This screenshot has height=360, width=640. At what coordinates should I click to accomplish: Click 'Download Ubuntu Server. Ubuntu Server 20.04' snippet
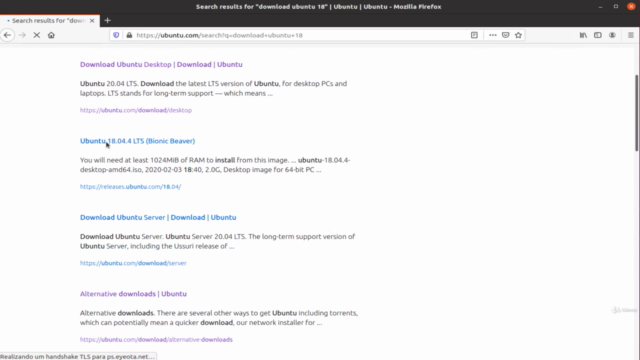click(x=218, y=241)
